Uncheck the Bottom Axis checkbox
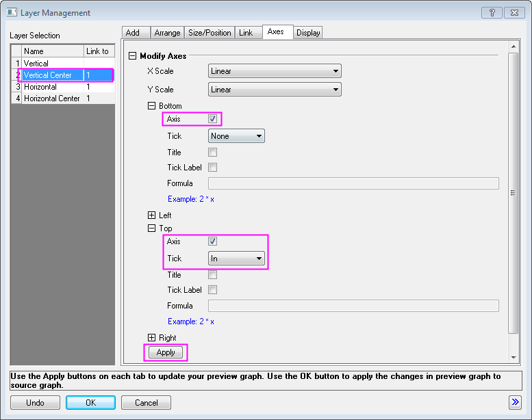This screenshot has width=532, height=420. tap(213, 119)
